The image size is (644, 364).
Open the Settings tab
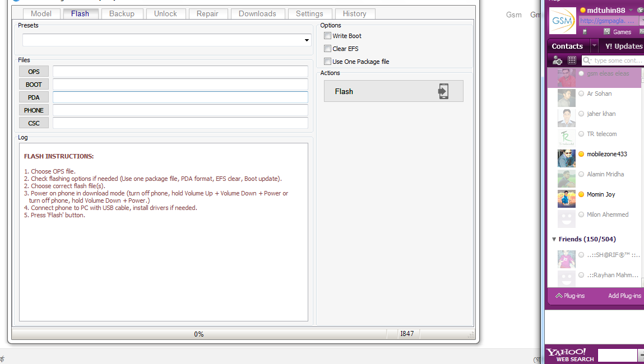tap(310, 13)
